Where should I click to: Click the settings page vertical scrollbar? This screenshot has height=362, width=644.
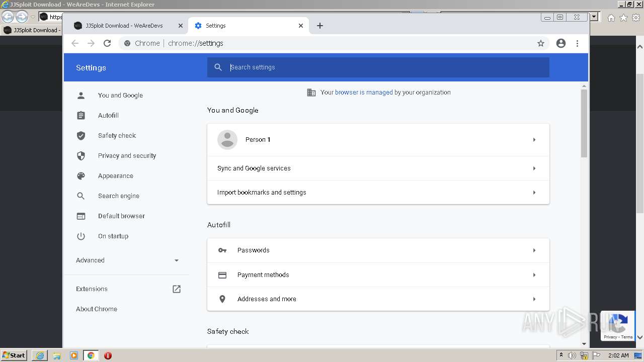point(584,124)
